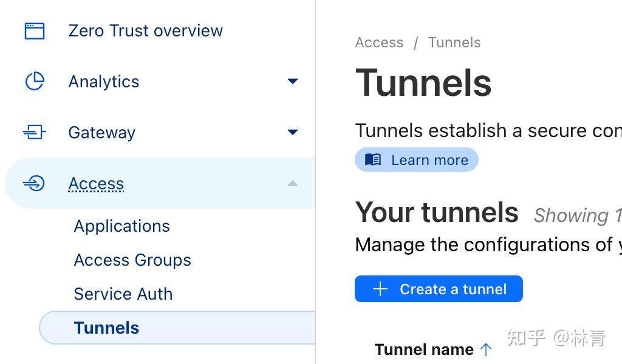Select the Tunnels sidebar item
This screenshot has height=364, width=622.
pos(107,328)
